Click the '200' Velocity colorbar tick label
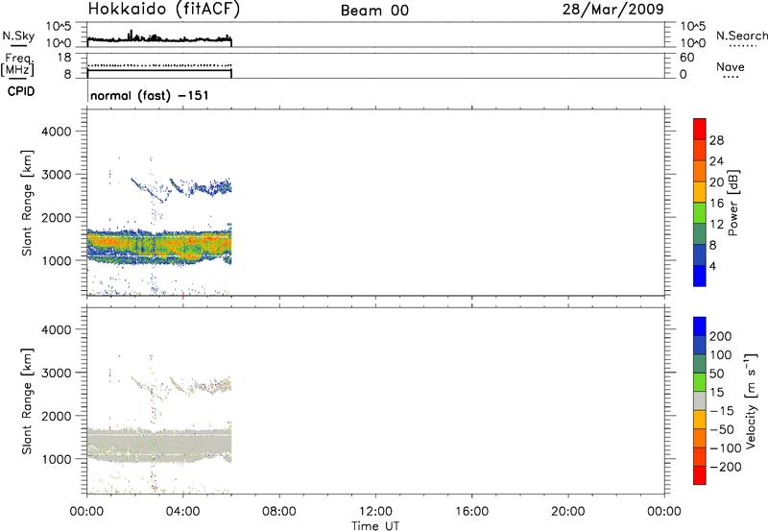The height and width of the screenshot is (532, 768). point(721,336)
